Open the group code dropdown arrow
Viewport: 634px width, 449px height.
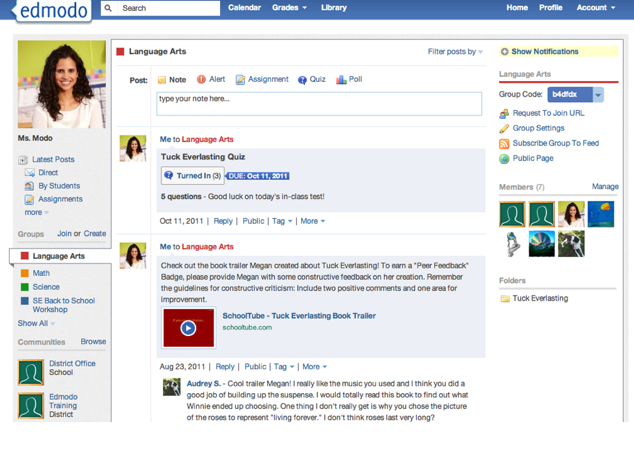point(598,95)
